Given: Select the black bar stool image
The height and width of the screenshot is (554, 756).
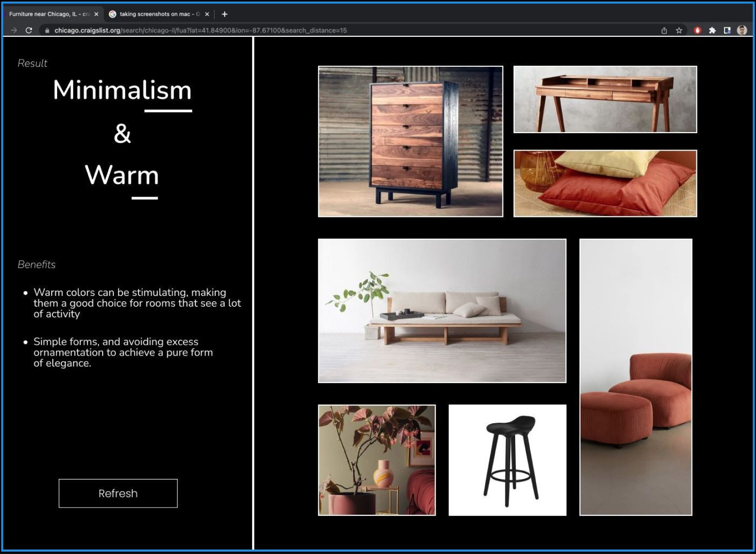Looking at the screenshot, I should pos(507,460).
